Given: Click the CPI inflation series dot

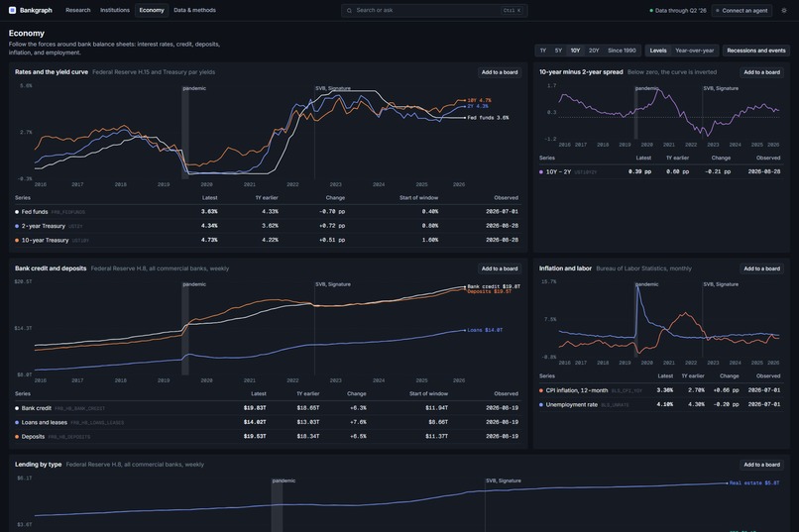Looking at the screenshot, I should coord(541,390).
